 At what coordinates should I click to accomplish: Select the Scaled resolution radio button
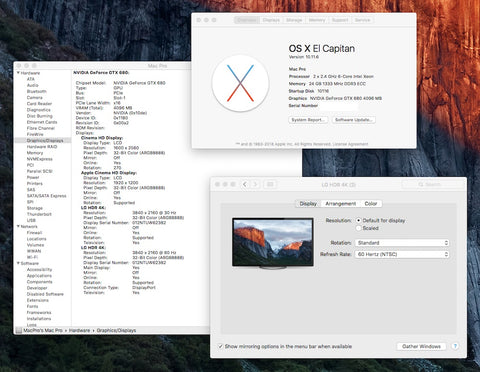(359, 228)
